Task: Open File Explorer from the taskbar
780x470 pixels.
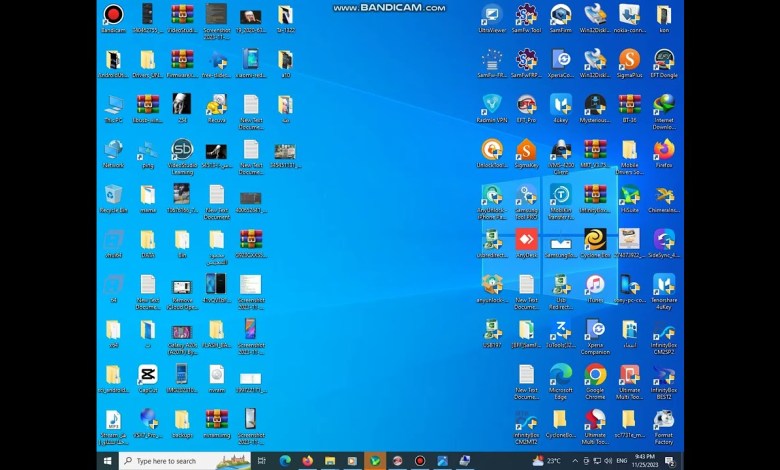Action: pyautogui.click(x=330, y=461)
